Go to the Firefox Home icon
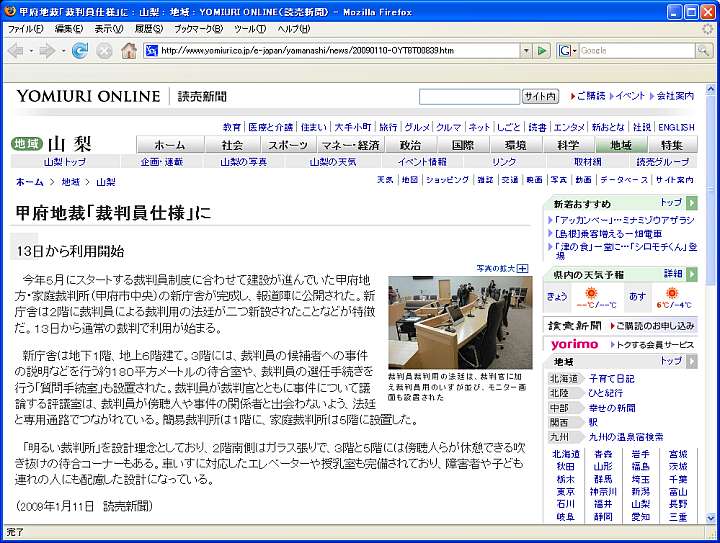 pyautogui.click(x=129, y=50)
